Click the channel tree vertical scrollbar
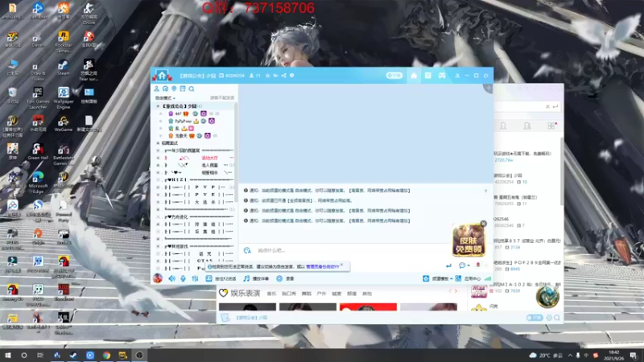 tap(236, 153)
